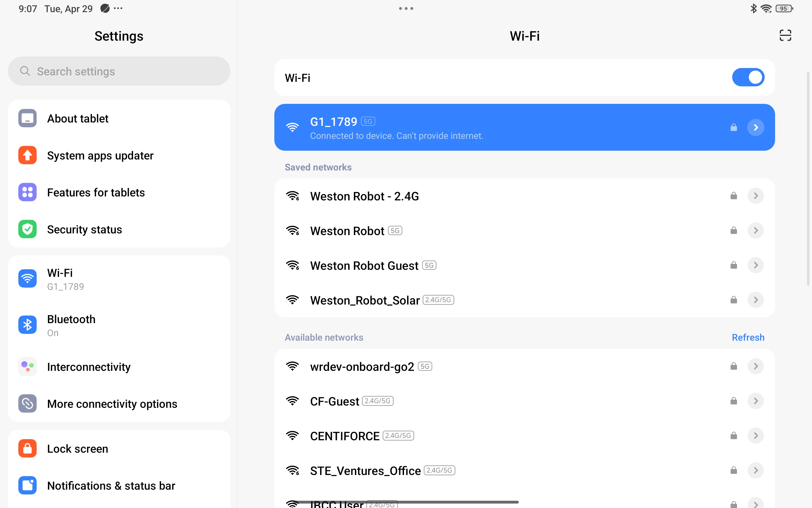
Task: Open details chevron for Weston Robot 5G
Action: coord(756,231)
